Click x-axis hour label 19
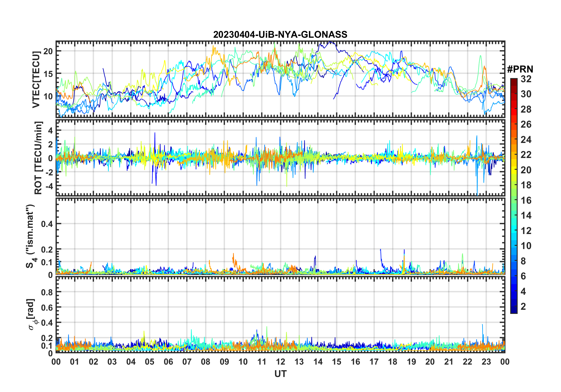 pos(411,362)
